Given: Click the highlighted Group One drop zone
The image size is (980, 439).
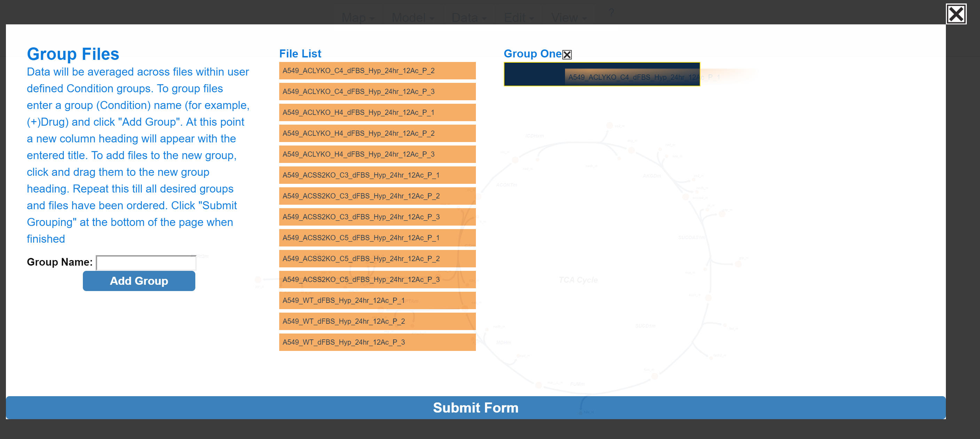Looking at the screenshot, I should tap(602, 74).
